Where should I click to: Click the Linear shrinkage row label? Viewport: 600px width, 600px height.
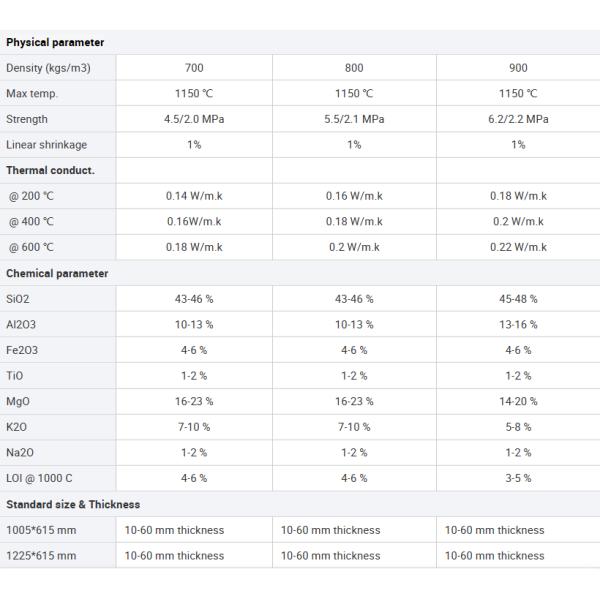46,145
